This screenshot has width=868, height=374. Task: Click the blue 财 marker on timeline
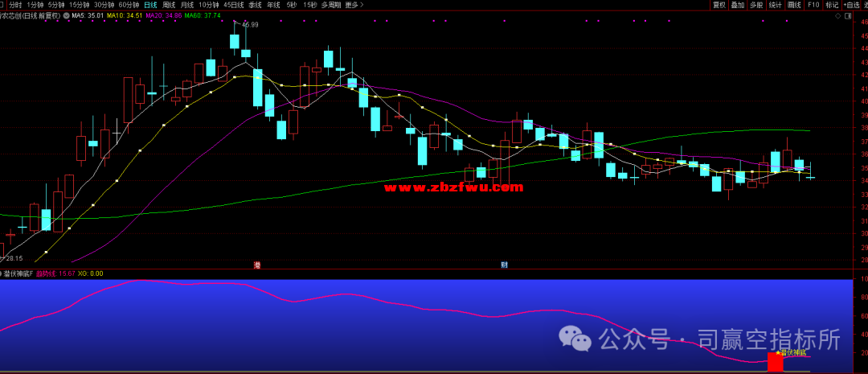point(504,265)
